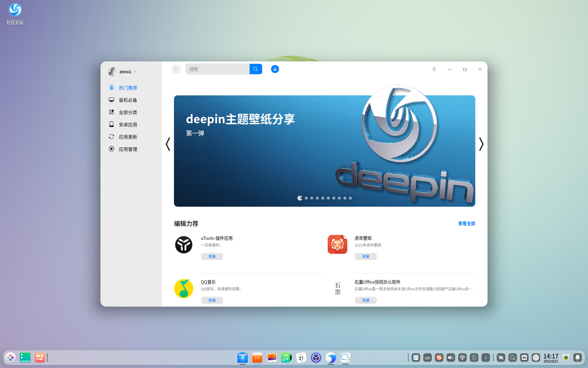
Task: Jump to the last banner carousel dot
Action: coord(350,198)
